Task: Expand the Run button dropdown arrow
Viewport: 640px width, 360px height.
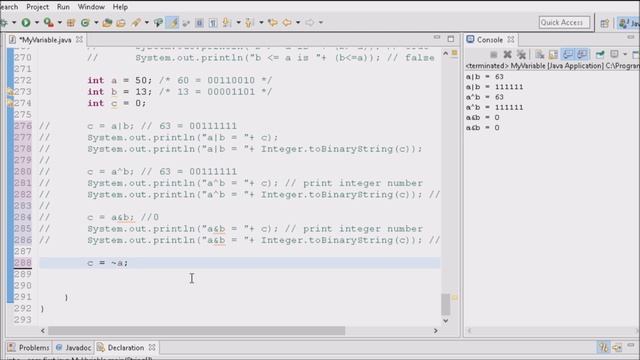Action: pos(37,23)
